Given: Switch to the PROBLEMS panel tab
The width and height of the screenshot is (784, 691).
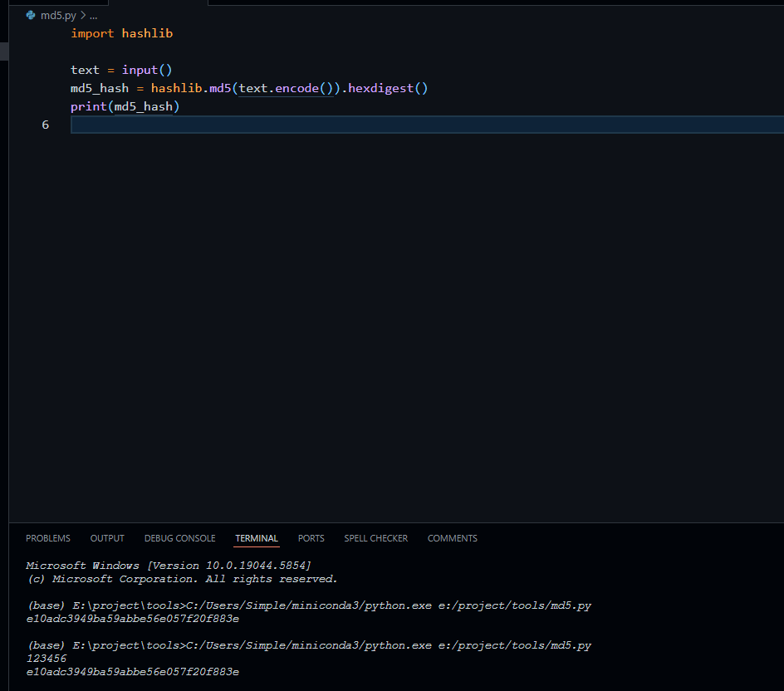Looking at the screenshot, I should 48,538.
